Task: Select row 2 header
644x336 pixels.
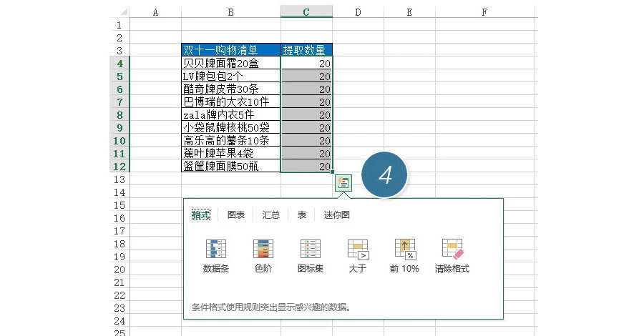Action: point(119,38)
